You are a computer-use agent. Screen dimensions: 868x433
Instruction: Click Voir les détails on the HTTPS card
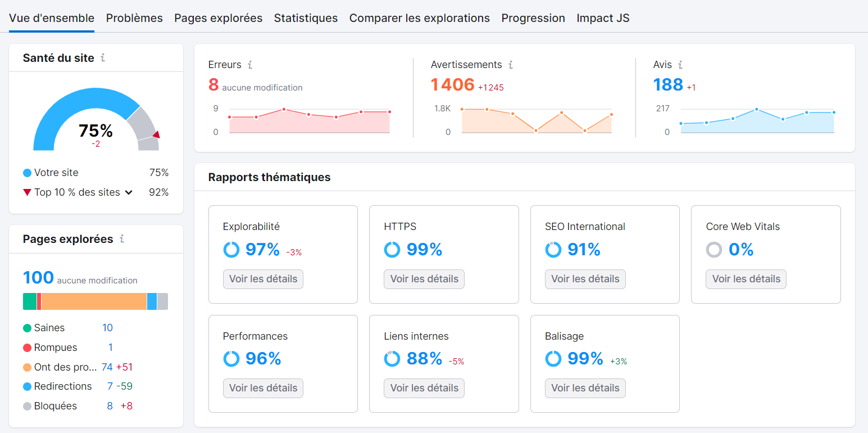coord(424,279)
